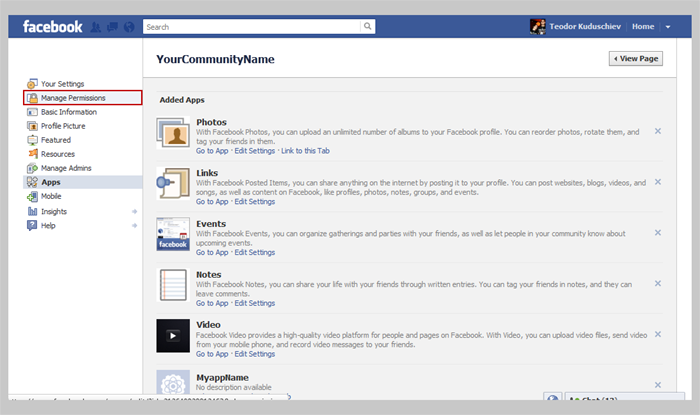Open Your Settings in sidebar
Viewport: 700px width, 415px height.
coord(62,84)
